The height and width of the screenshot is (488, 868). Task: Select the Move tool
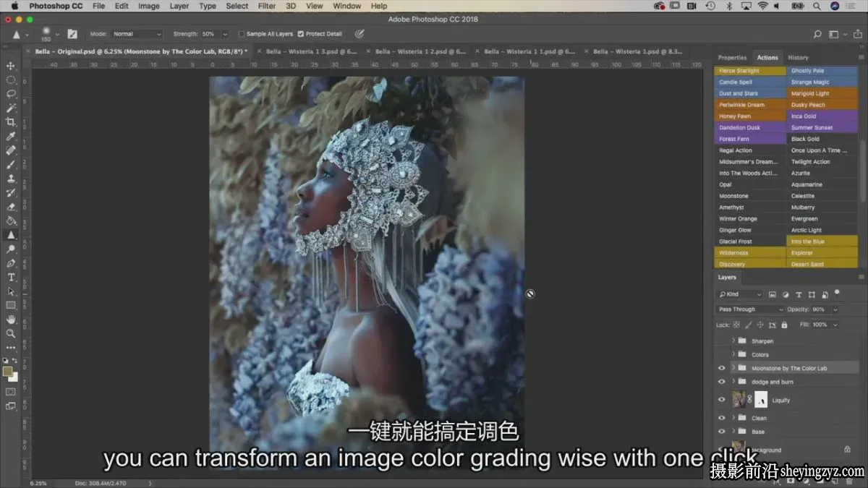[11, 66]
